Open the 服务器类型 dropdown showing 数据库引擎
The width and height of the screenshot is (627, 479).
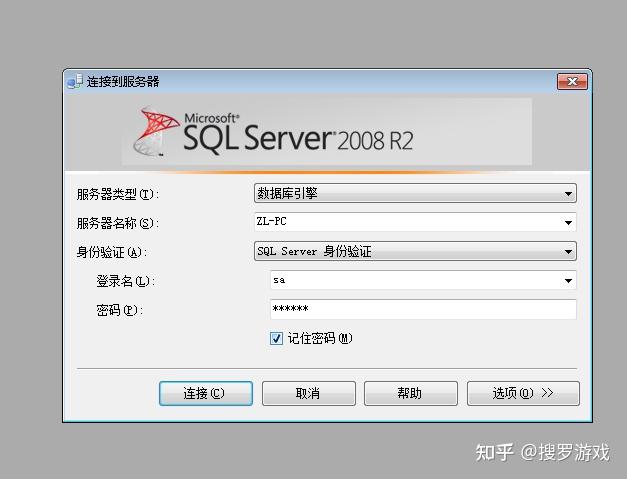[x=415, y=194]
